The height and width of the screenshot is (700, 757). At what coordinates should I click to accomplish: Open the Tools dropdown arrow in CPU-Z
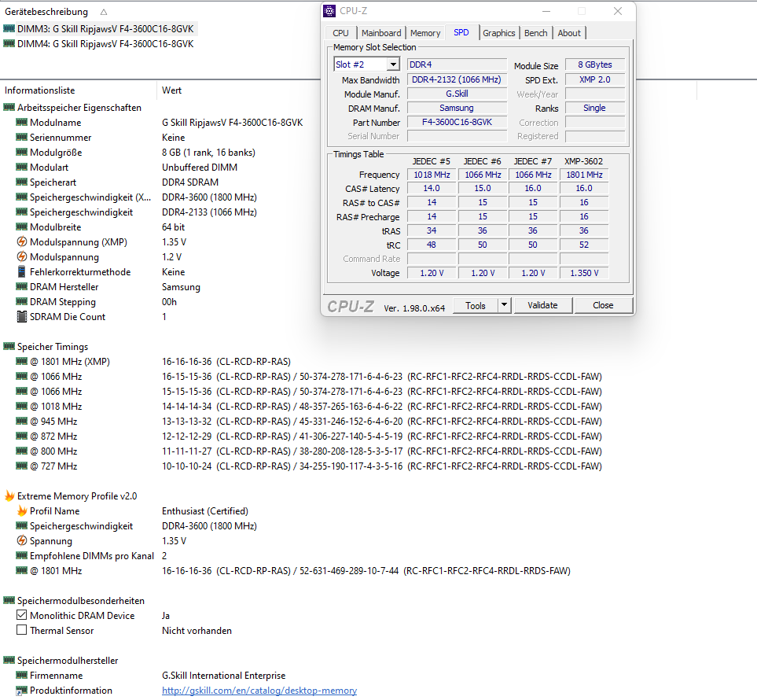click(x=504, y=305)
